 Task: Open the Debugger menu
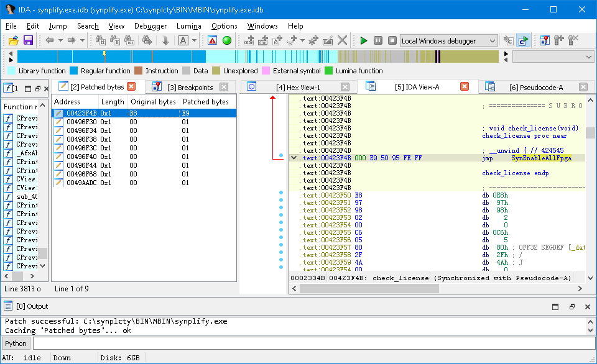pos(150,26)
